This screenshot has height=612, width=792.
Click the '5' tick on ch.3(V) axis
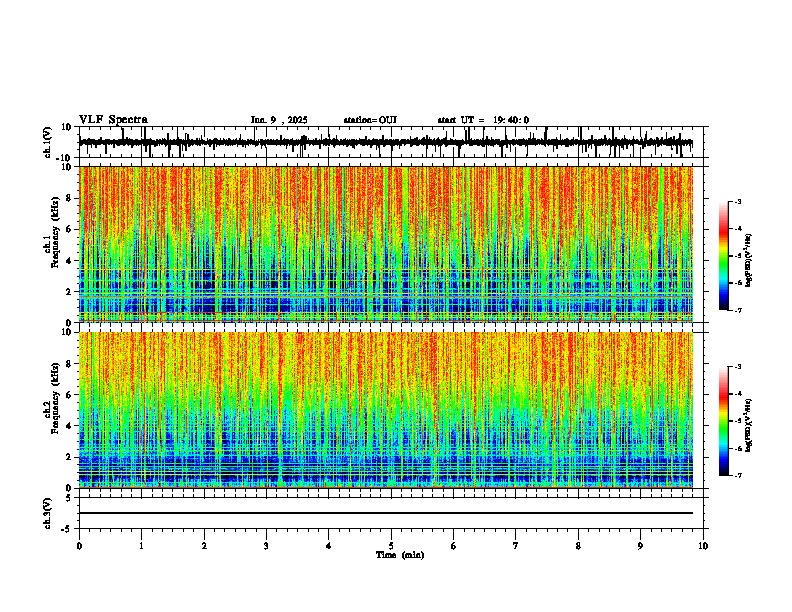[x=70, y=498]
